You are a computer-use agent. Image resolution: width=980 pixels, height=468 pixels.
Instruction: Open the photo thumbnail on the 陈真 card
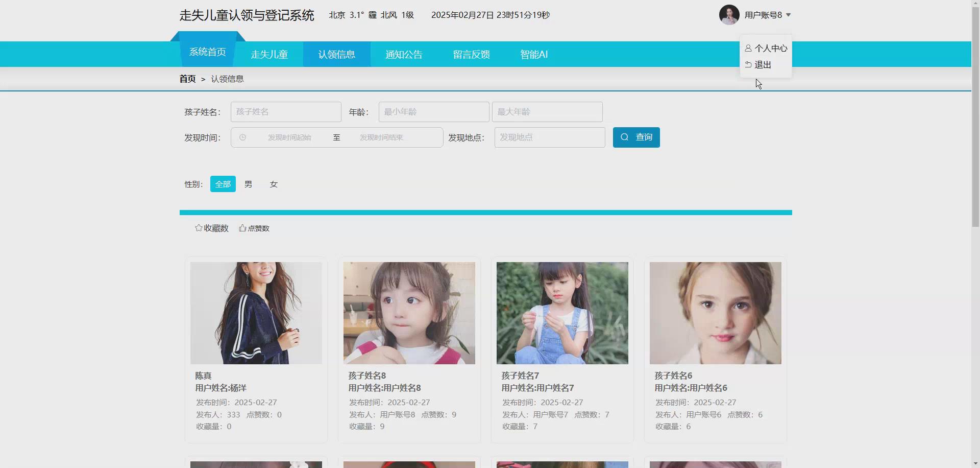tap(256, 313)
